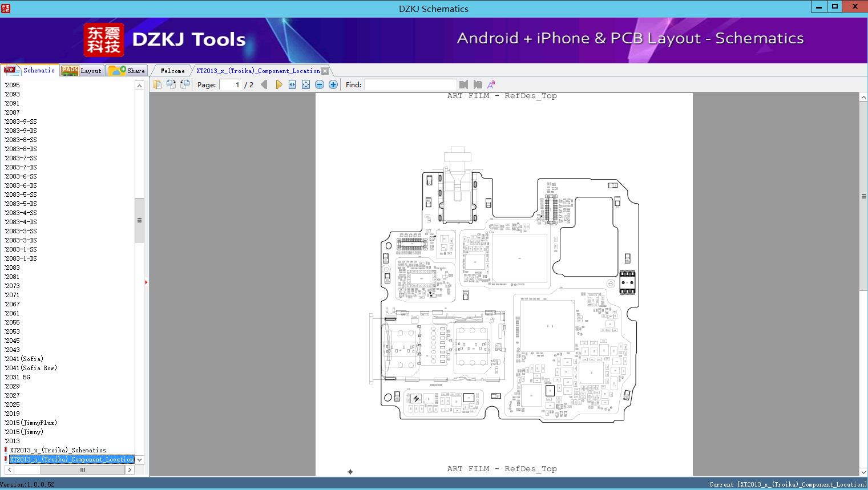Select the 2041(Sofia) entry in the list
Viewport: 868px width, 490px height.
click(24, 359)
